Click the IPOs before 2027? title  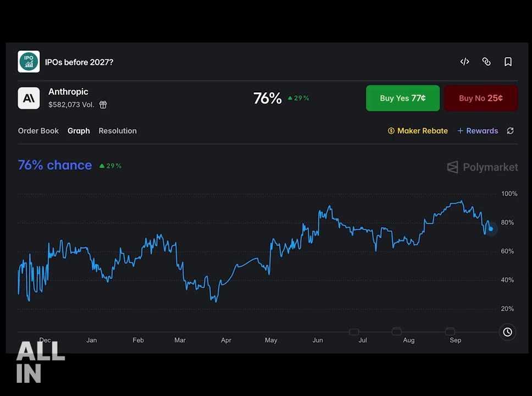pos(79,62)
